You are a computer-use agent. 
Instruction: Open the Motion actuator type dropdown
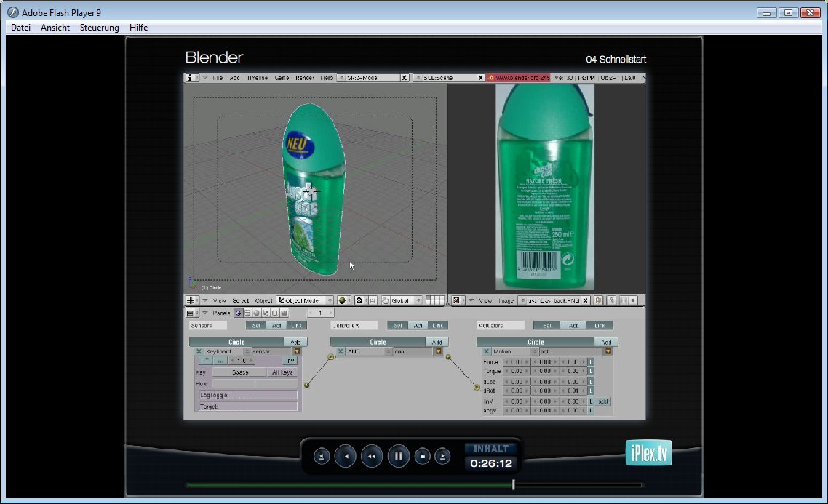(515, 351)
